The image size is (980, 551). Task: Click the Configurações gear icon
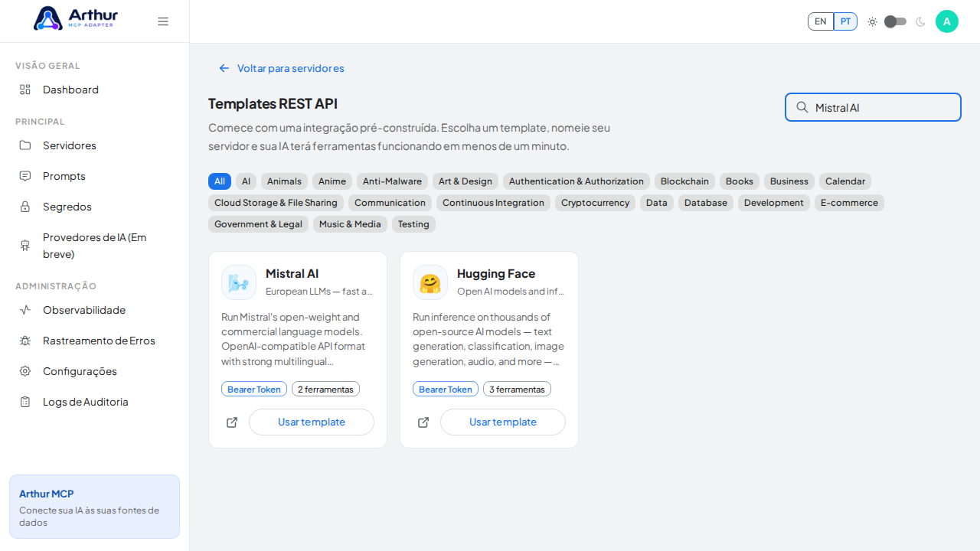pos(25,371)
